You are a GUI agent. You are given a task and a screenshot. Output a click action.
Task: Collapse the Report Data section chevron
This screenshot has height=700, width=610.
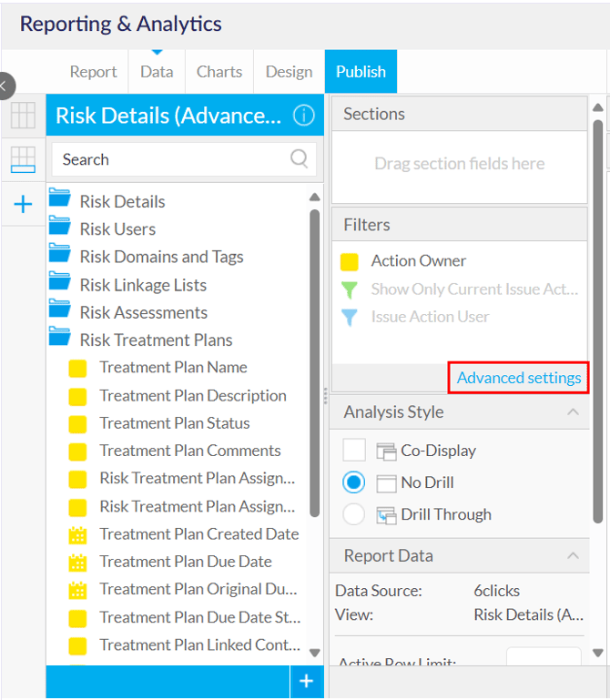[573, 555]
